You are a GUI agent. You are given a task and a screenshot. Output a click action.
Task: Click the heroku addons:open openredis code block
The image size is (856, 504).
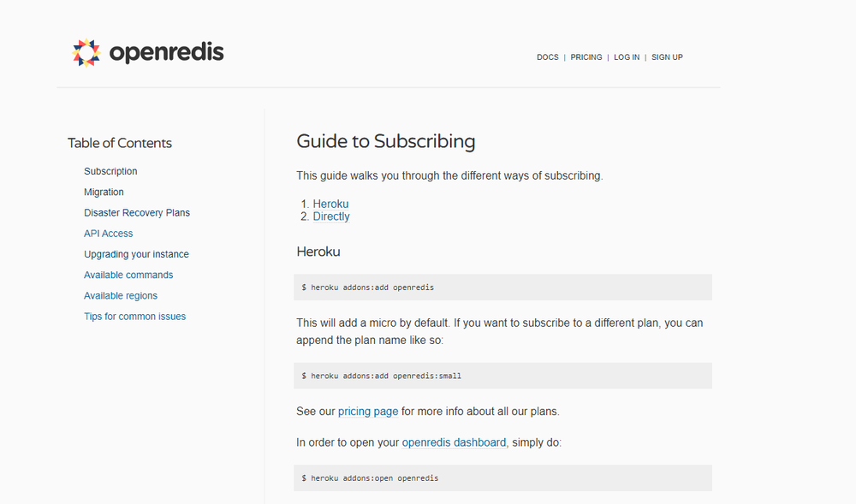(x=502, y=477)
